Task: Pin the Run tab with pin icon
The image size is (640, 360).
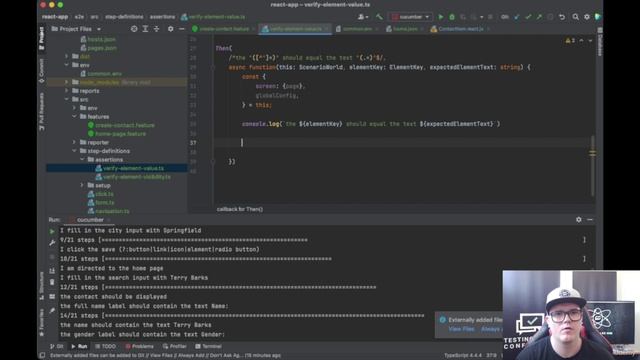Action: click(x=52, y=311)
